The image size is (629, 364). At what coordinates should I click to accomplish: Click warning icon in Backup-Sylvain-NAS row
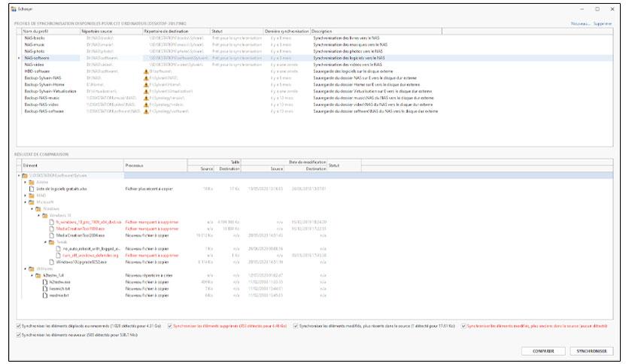coord(146,78)
